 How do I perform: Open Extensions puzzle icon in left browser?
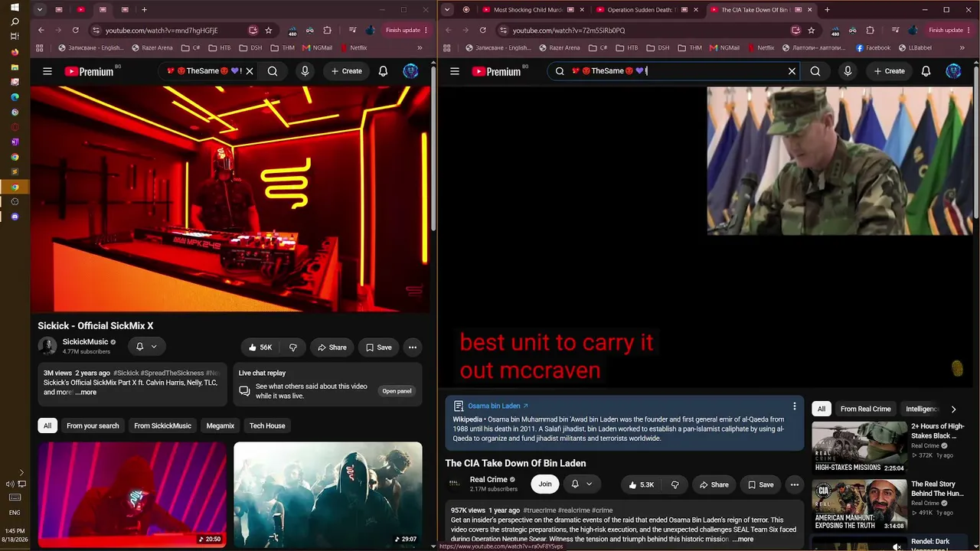[x=327, y=30]
